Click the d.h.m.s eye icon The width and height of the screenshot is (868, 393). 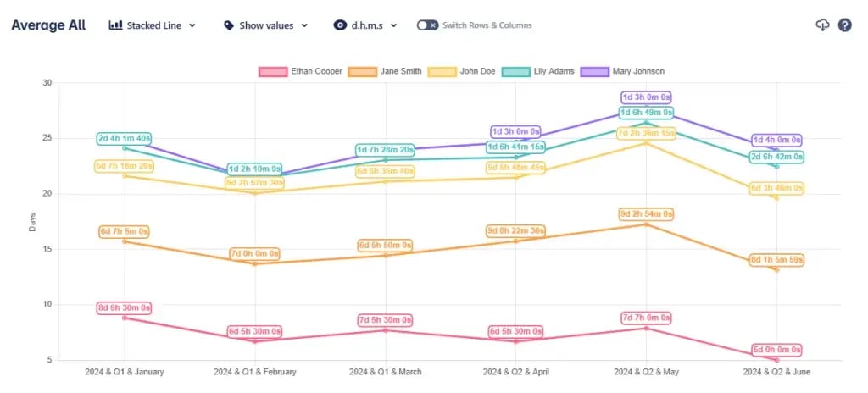click(340, 25)
